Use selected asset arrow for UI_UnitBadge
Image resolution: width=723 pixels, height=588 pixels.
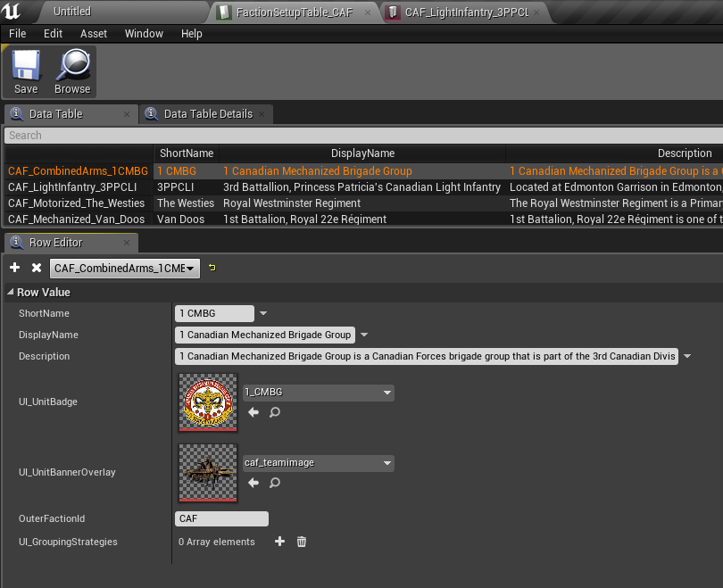point(253,412)
